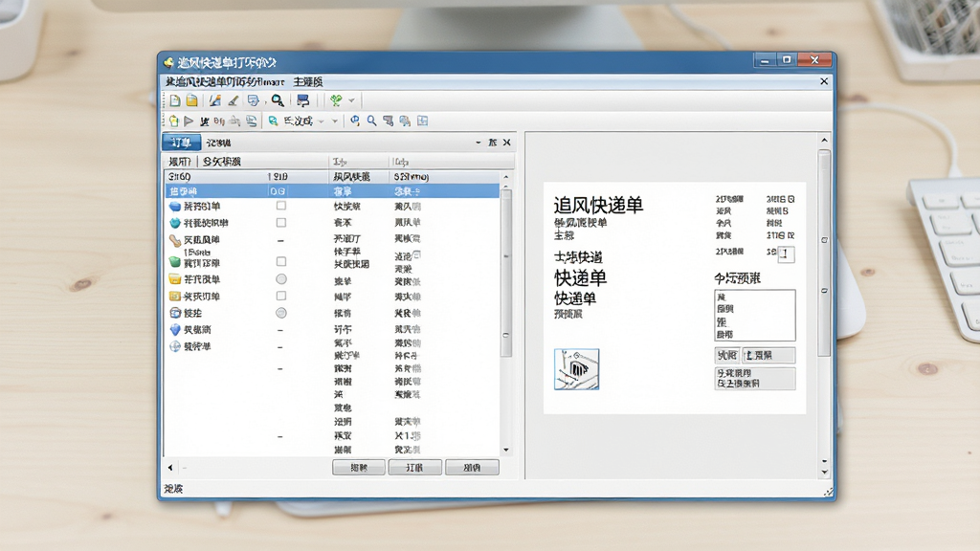Viewport: 980px width, 551px height.
Task: Click the gray play arrow toolbar icon
Action: pyautogui.click(x=189, y=121)
